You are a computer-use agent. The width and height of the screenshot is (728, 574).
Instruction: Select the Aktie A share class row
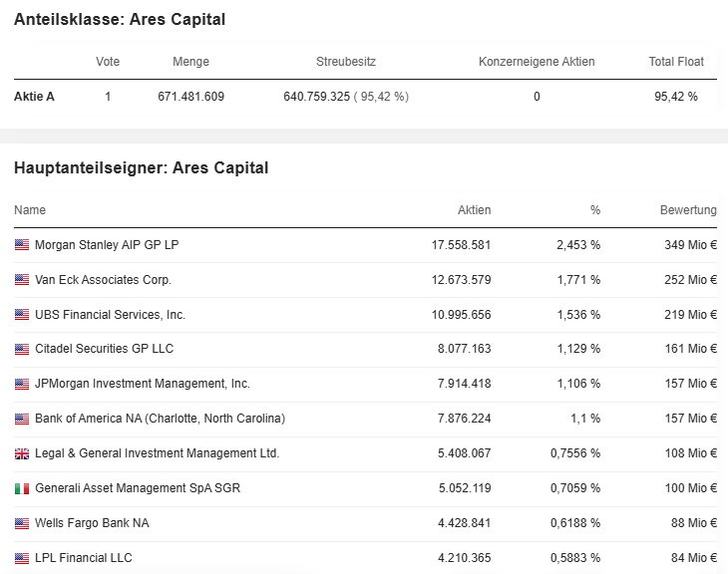point(34,97)
